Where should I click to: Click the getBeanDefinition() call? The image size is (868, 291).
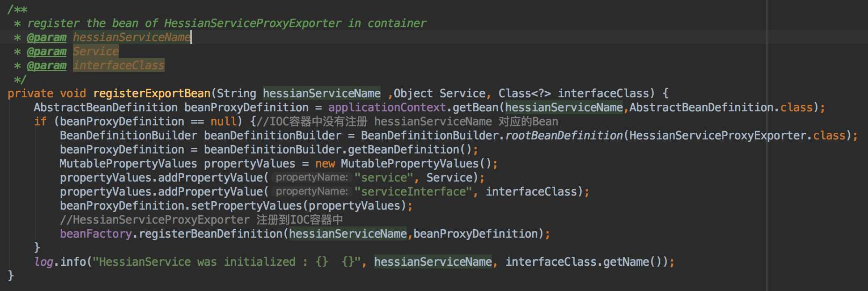(x=410, y=150)
